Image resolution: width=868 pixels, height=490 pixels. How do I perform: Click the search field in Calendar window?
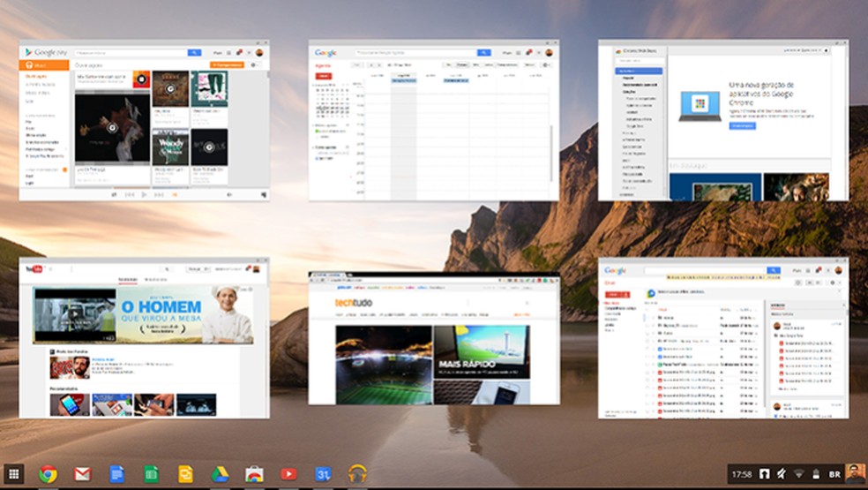(x=415, y=53)
